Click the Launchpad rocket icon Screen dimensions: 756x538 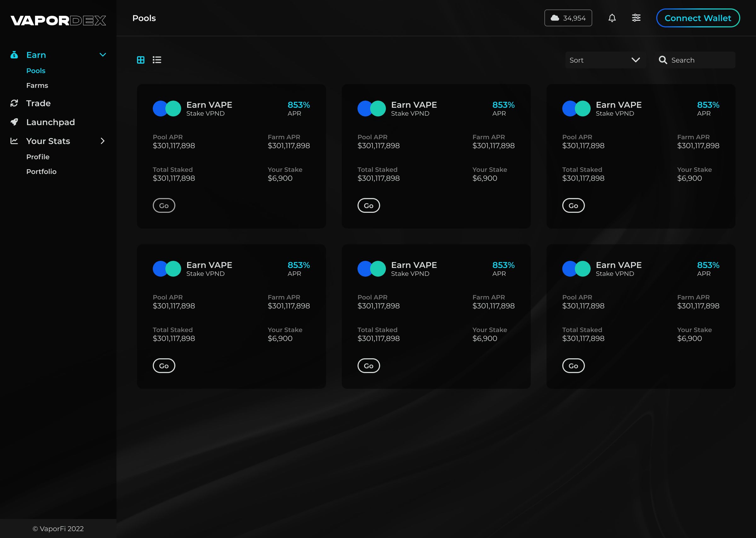pos(14,122)
